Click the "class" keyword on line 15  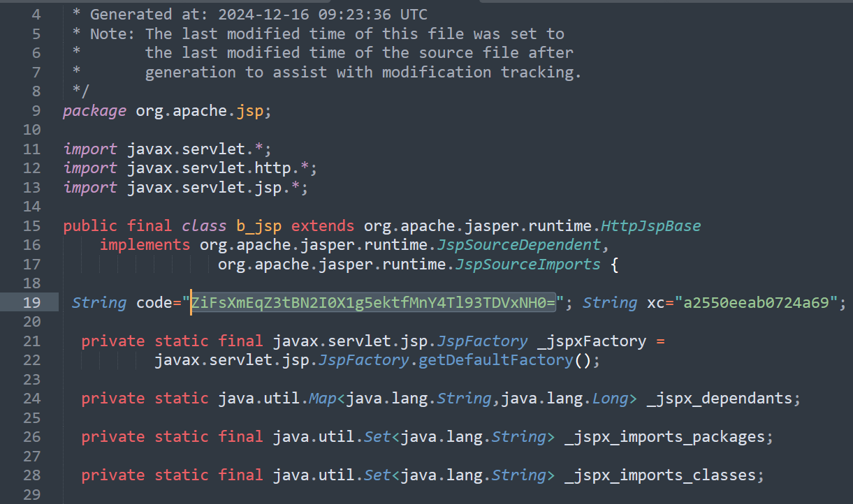coord(204,225)
